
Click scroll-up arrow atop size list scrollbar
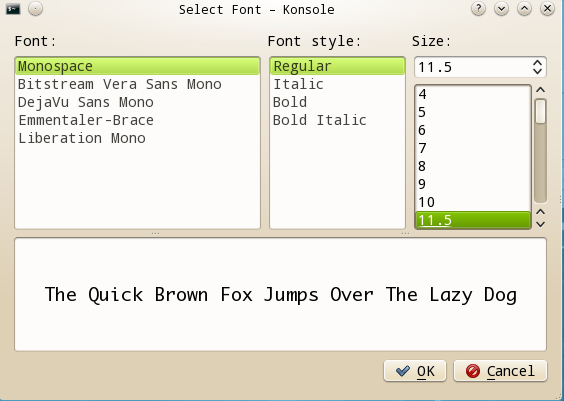[x=540, y=90]
